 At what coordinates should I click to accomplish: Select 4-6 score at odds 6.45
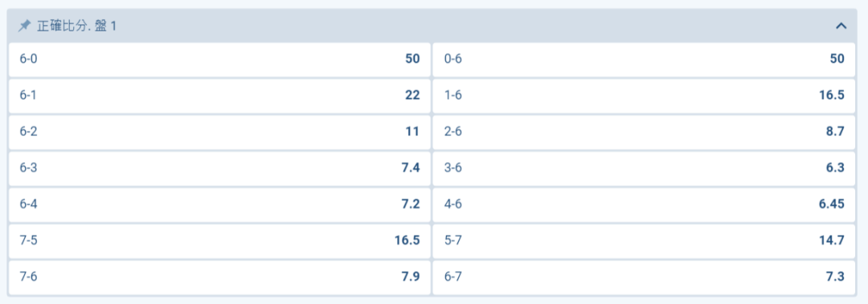[x=645, y=204]
